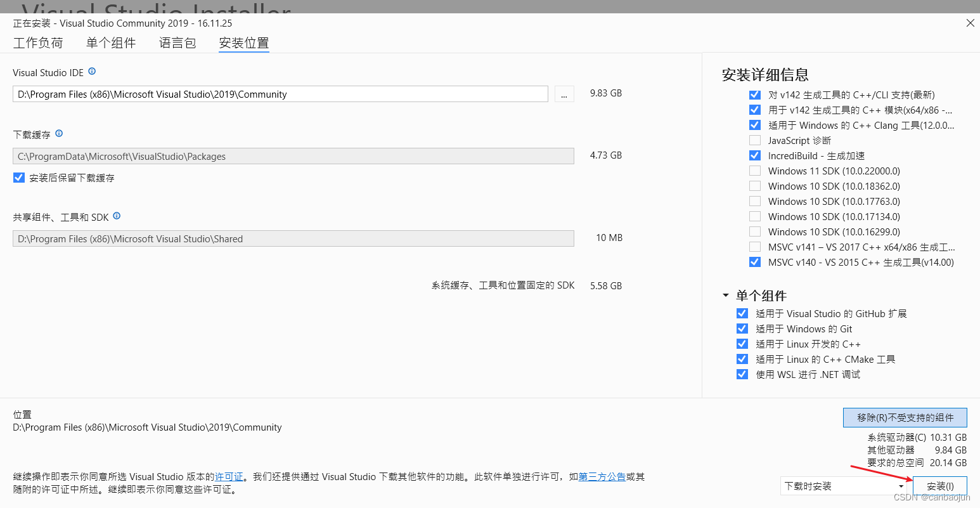The width and height of the screenshot is (980, 508).
Task: Click the 安装(I) button
Action: click(940, 486)
